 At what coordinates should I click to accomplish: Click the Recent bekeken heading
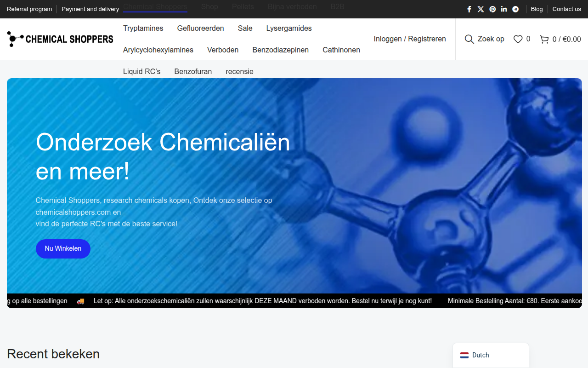pos(53,354)
